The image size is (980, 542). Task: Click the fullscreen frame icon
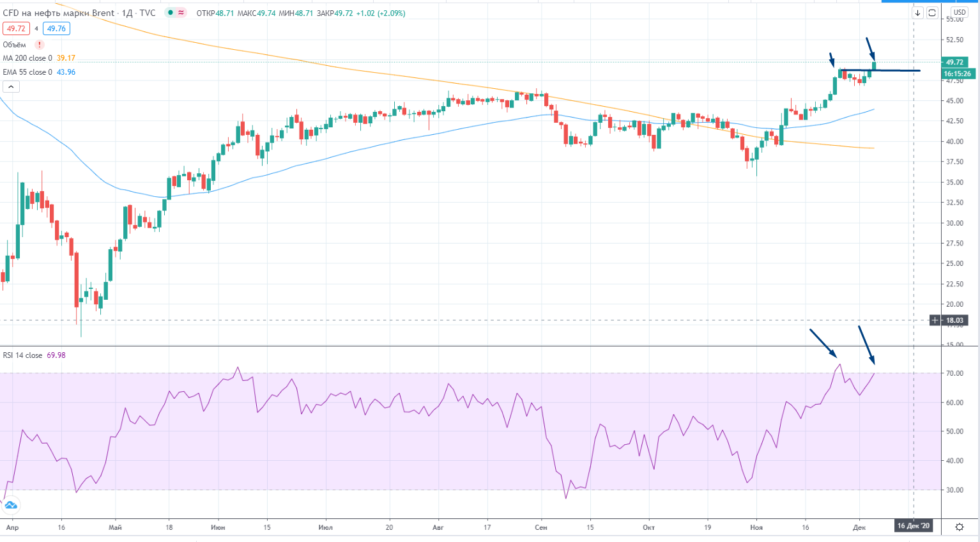(x=932, y=13)
